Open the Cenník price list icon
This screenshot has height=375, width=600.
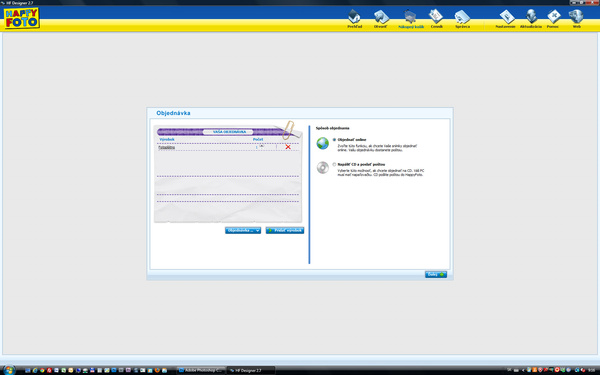[436, 19]
